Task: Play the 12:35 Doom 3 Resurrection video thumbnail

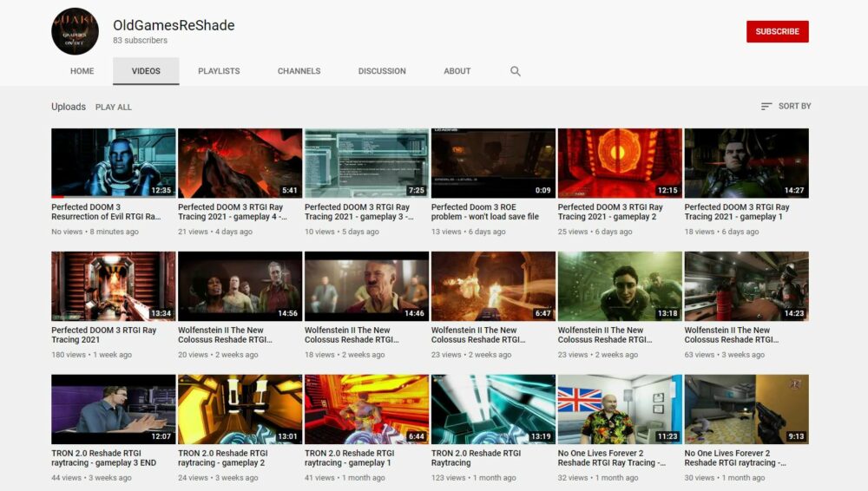Action: tap(113, 163)
